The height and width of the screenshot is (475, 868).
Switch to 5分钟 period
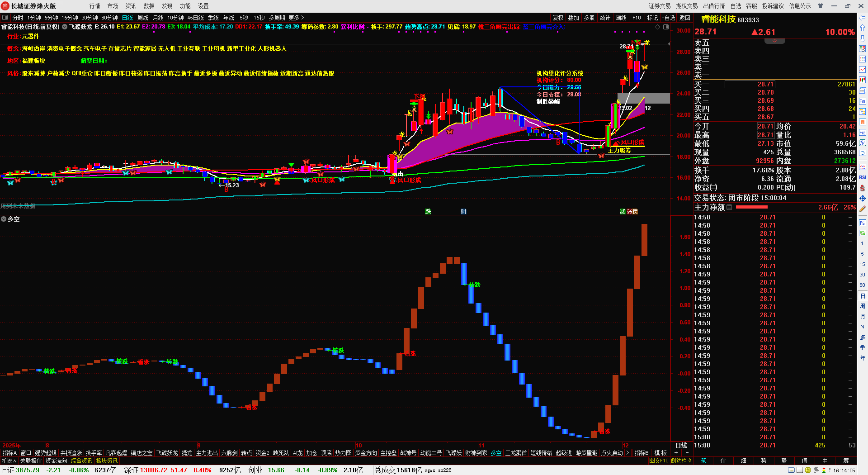(x=51, y=18)
